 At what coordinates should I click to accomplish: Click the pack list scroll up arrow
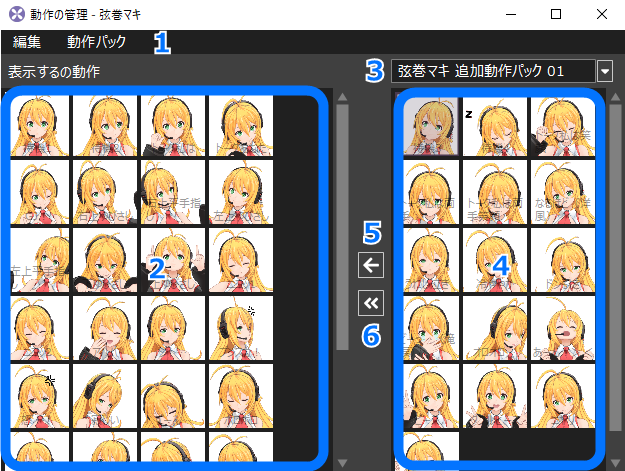coord(615,97)
